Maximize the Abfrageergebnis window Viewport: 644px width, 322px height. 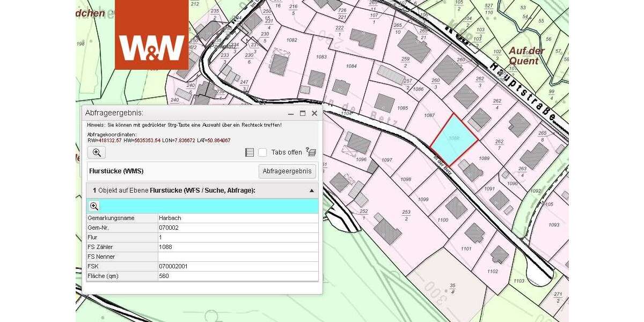click(303, 113)
